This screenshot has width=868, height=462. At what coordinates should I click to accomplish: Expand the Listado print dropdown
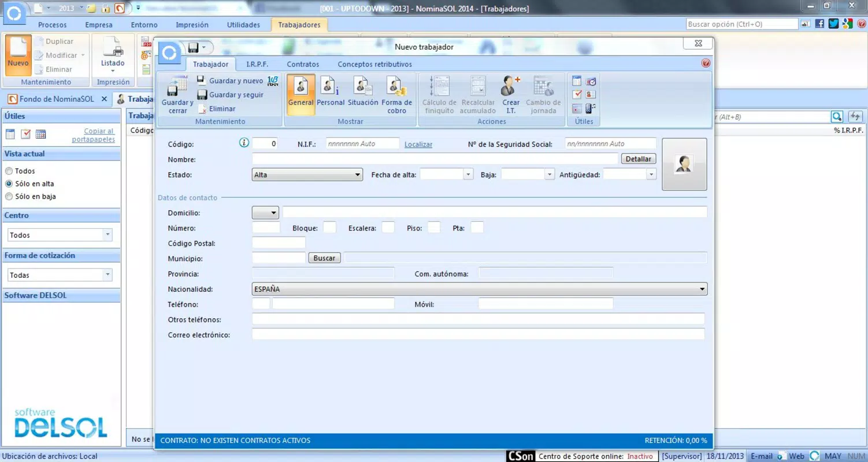(113, 70)
